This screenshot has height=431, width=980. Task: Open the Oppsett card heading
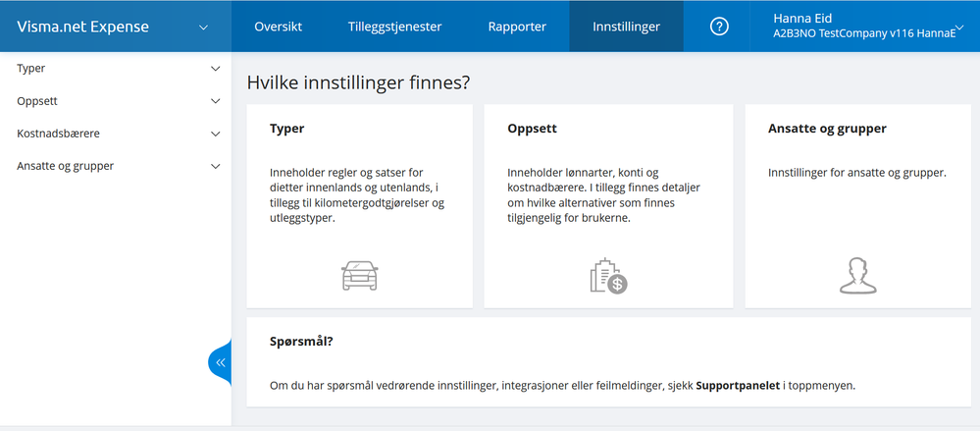click(x=533, y=129)
